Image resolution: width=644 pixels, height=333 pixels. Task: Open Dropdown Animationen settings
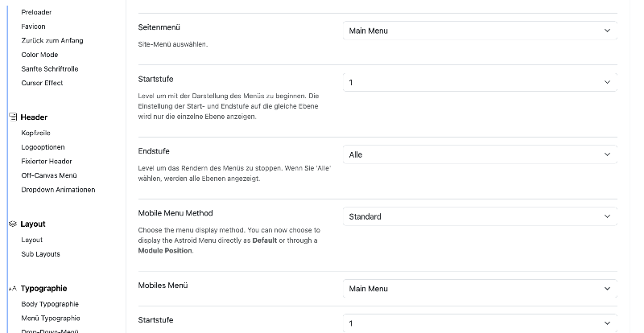coord(58,190)
